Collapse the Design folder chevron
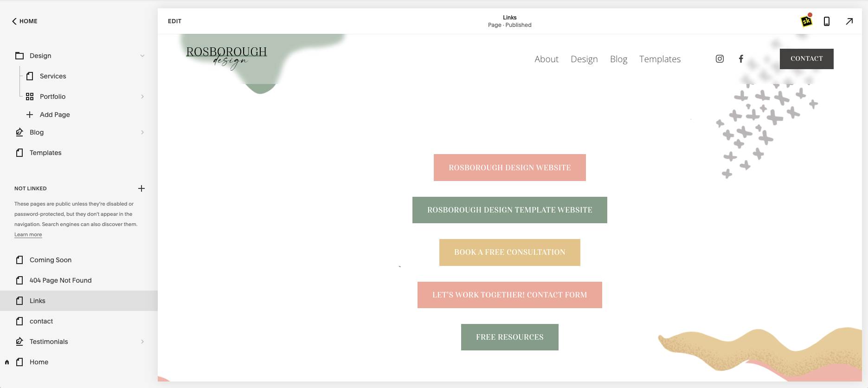The height and width of the screenshot is (388, 868). (142, 56)
